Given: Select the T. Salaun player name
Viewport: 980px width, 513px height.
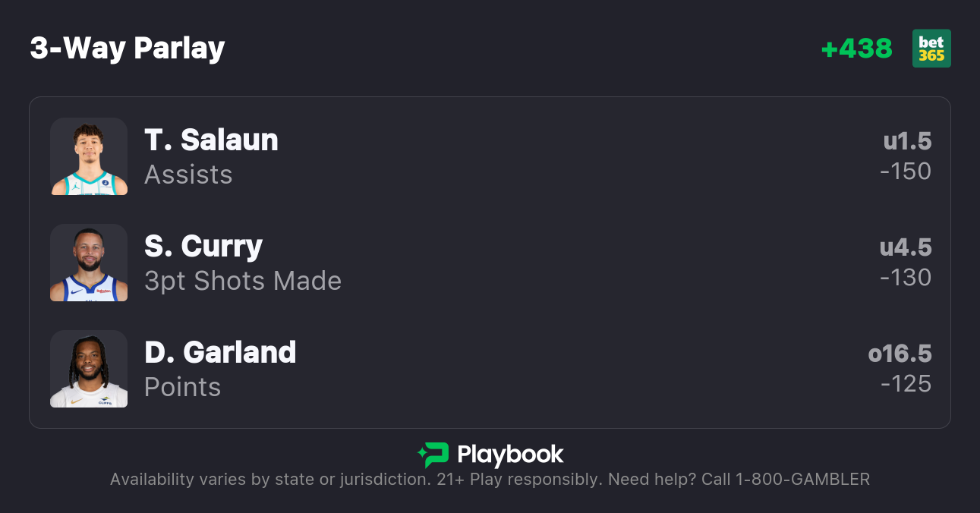Looking at the screenshot, I should 211,140.
